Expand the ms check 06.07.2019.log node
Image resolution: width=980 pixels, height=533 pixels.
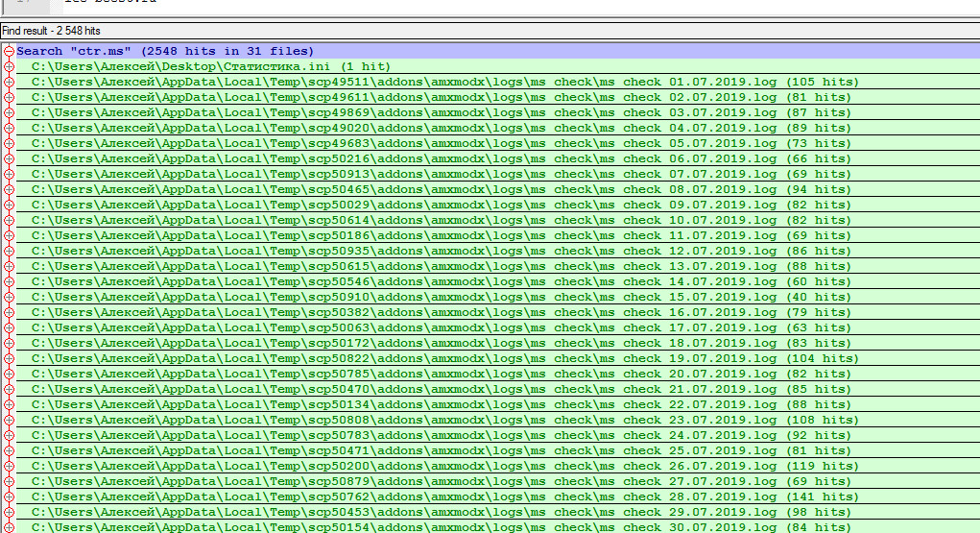9,158
